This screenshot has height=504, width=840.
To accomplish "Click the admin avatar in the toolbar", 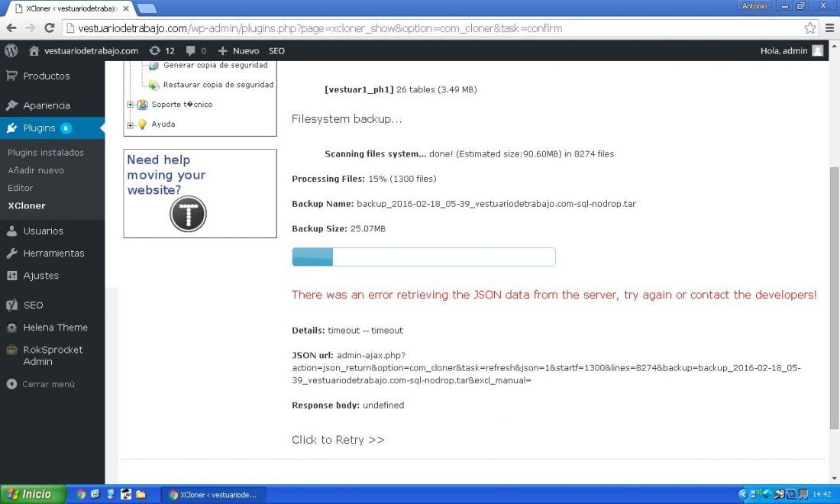I will click(x=818, y=50).
